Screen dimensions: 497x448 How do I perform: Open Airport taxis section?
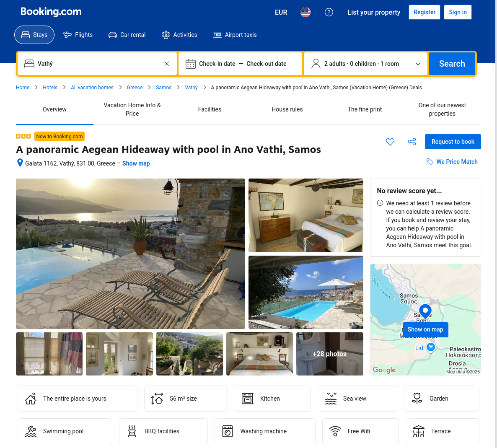[x=235, y=35]
